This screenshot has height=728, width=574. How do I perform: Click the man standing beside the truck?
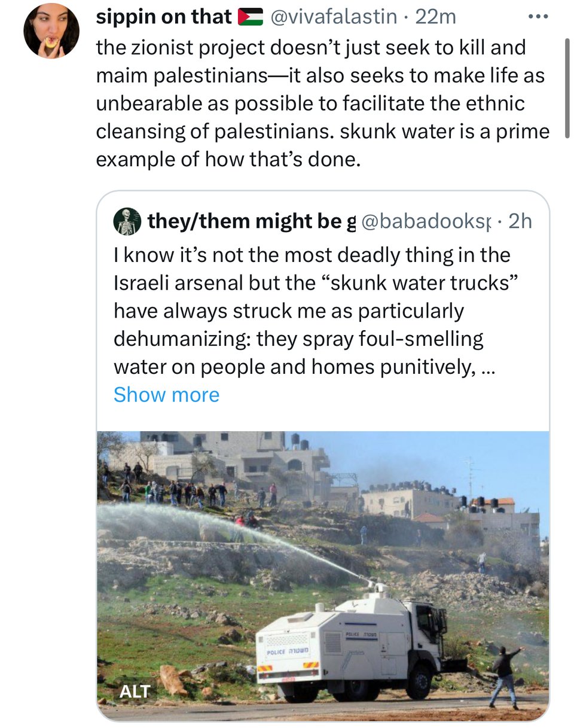[504, 676]
